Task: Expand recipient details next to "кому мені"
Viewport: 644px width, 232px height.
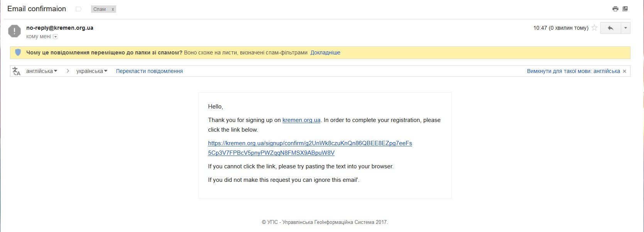Action: pos(55,37)
